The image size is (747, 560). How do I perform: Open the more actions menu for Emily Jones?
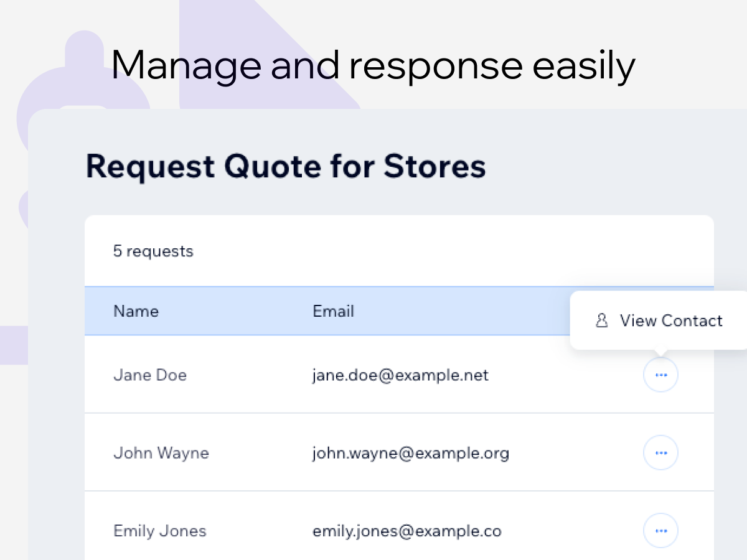[660, 531]
